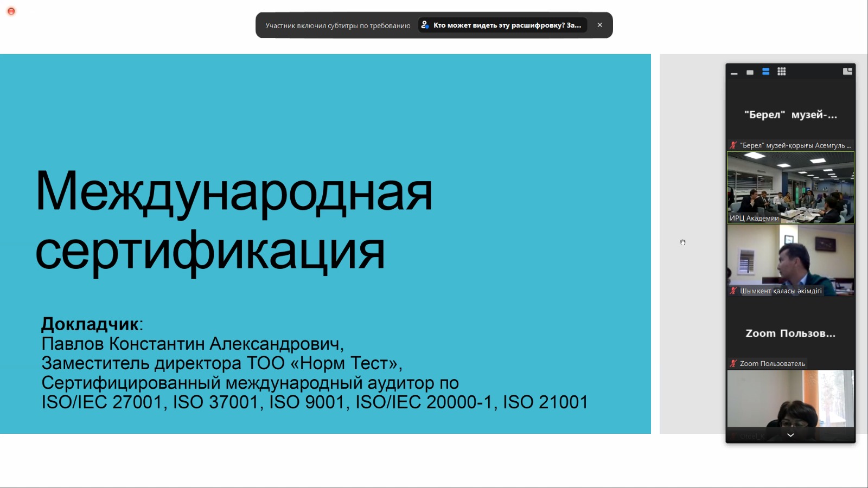Click muted mic icon of Берел музей participant
Viewport: 868px width, 488px height.
coord(733,145)
